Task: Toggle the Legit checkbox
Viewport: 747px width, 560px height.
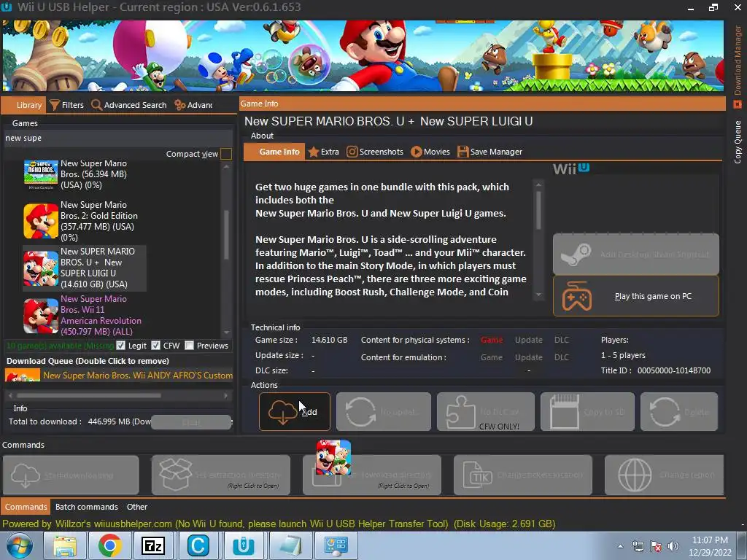Action: point(120,346)
